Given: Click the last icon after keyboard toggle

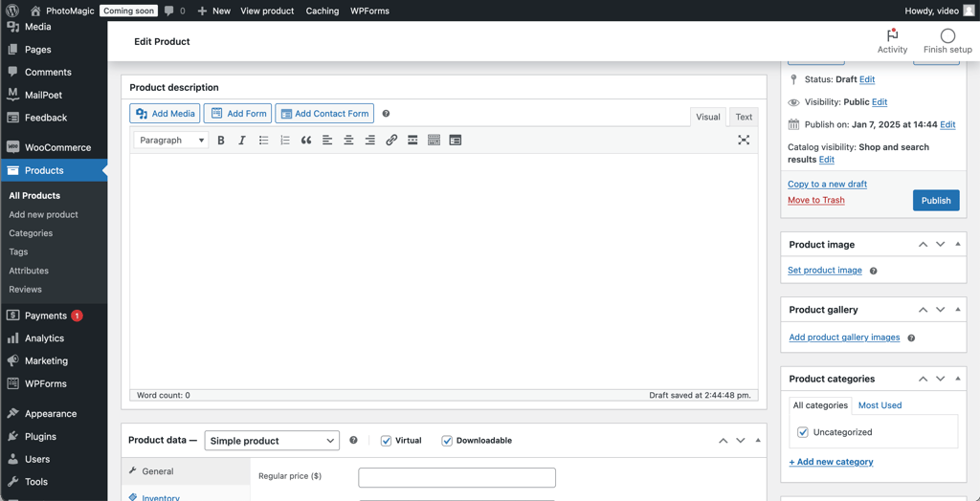Looking at the screenshot, I should [x=456, y=141].
